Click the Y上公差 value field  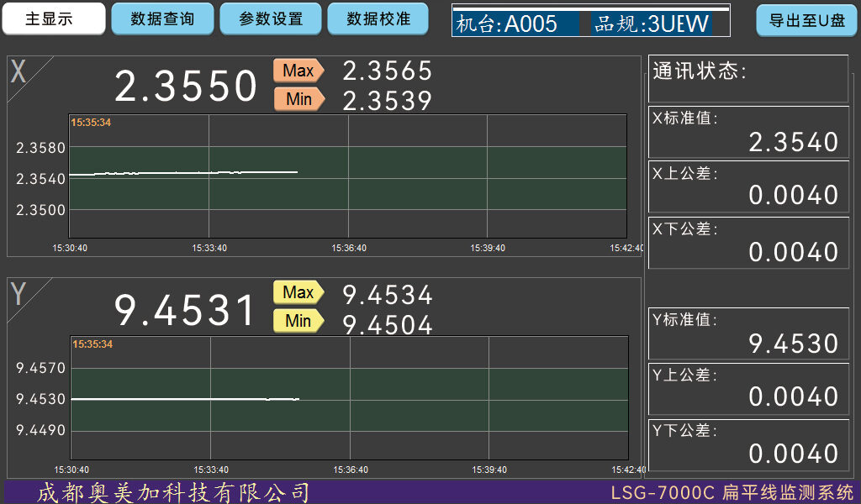(x=748, y=388)
